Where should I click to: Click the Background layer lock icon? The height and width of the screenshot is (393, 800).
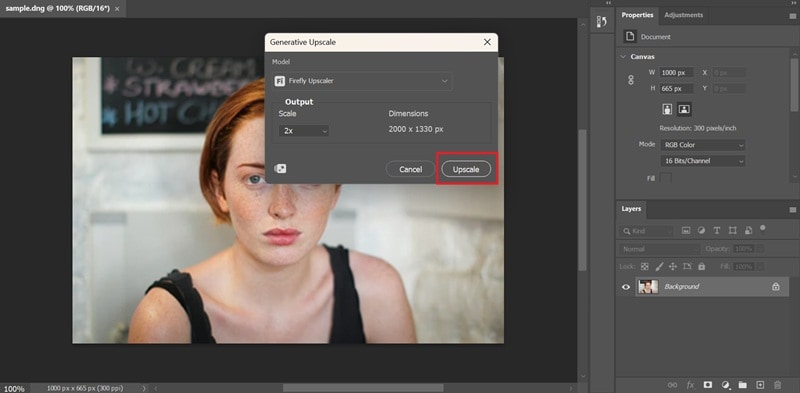(x=776, y=287)
